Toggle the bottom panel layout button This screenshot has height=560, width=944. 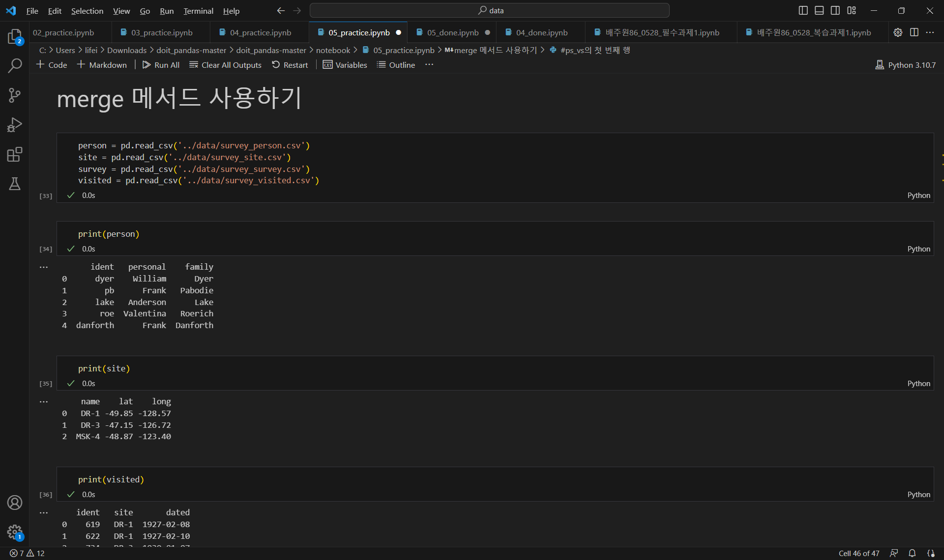819,10
